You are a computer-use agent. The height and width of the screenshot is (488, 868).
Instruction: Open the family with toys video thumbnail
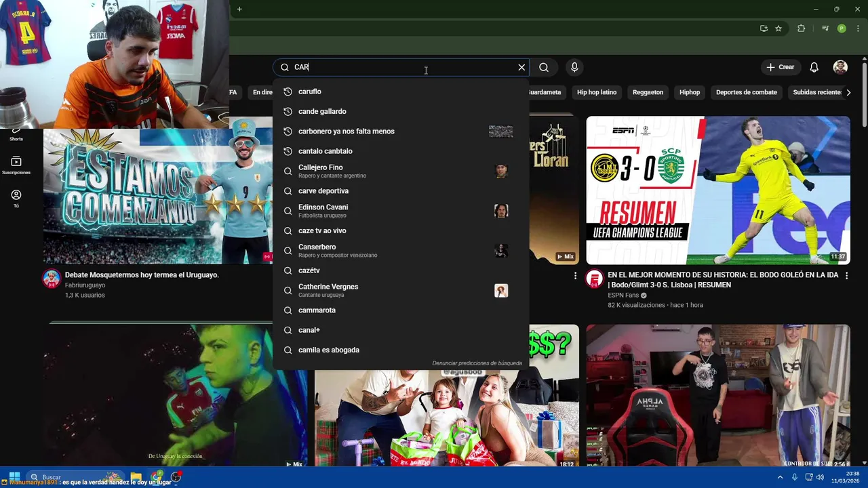pos(447,418)
